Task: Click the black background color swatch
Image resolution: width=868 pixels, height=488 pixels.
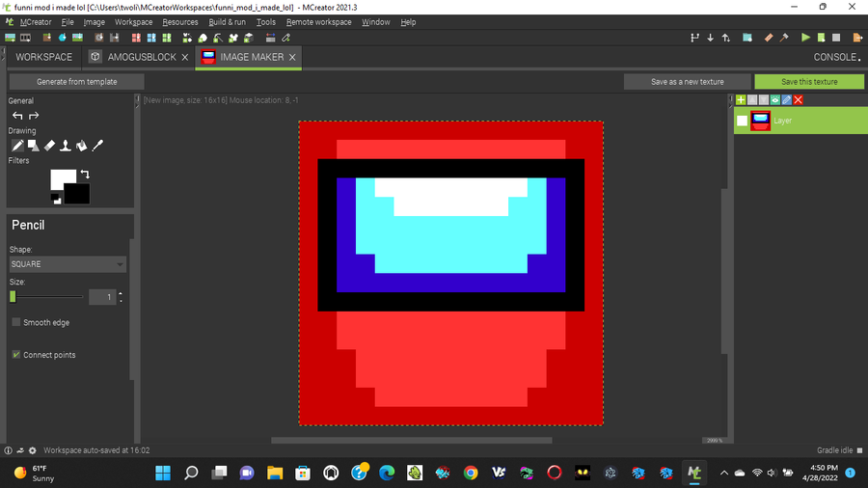Action: coord(78,195)
